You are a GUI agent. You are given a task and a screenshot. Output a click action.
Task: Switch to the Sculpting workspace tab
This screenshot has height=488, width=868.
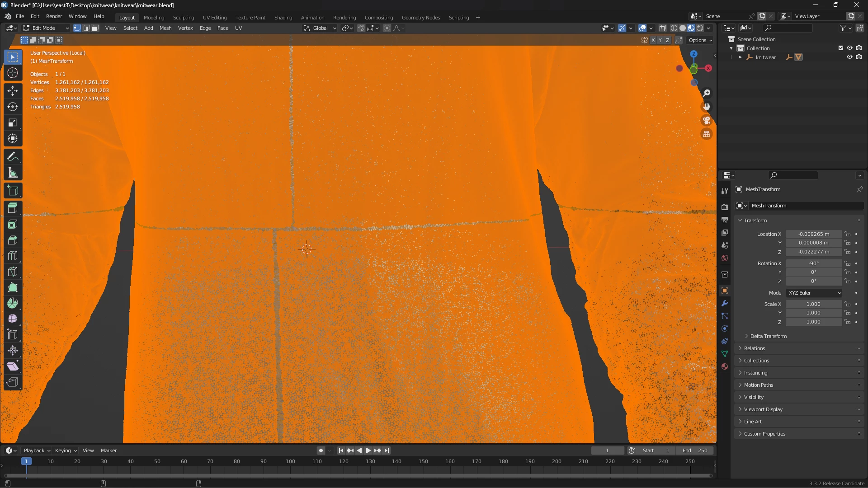(x=184, y=18)
